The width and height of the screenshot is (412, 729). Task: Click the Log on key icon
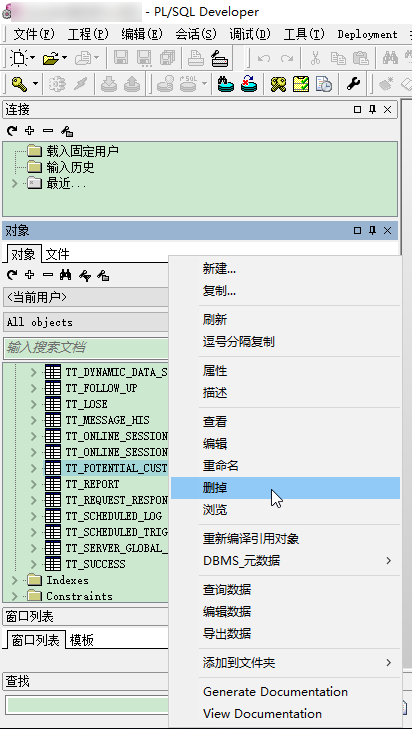pyautogui.click(x=19, y=84)
